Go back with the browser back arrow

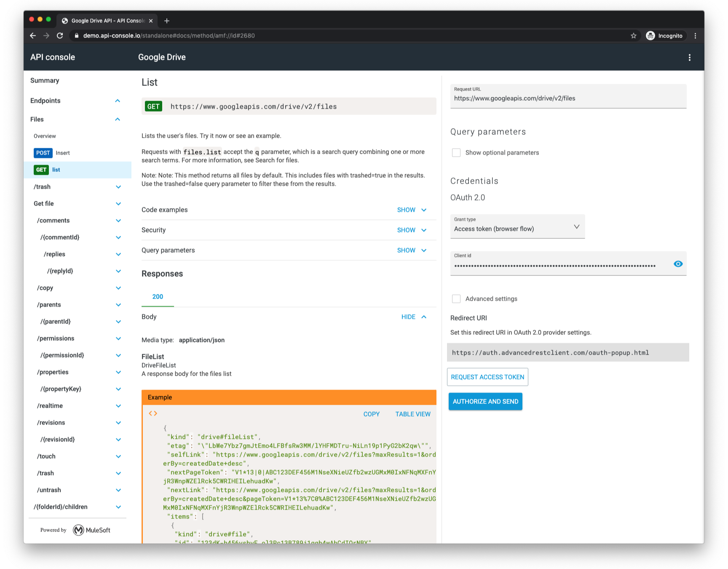coord(33,36)
